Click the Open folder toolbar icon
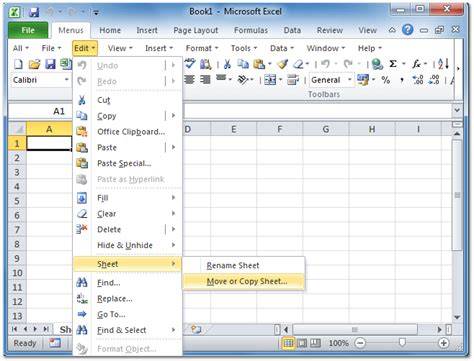 point(34,64)
